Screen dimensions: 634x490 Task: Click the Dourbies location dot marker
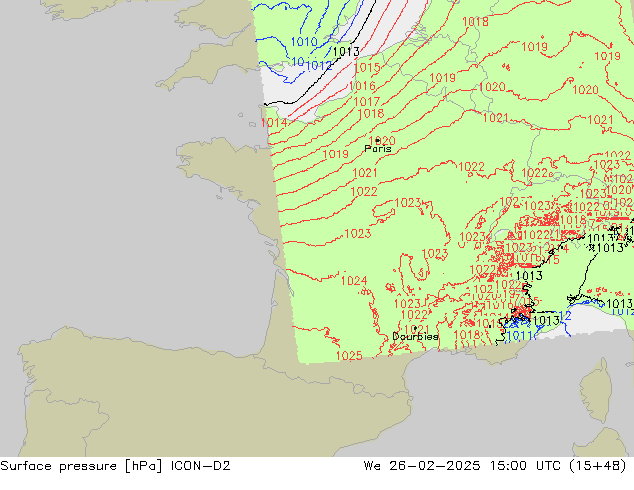point(415,328)
